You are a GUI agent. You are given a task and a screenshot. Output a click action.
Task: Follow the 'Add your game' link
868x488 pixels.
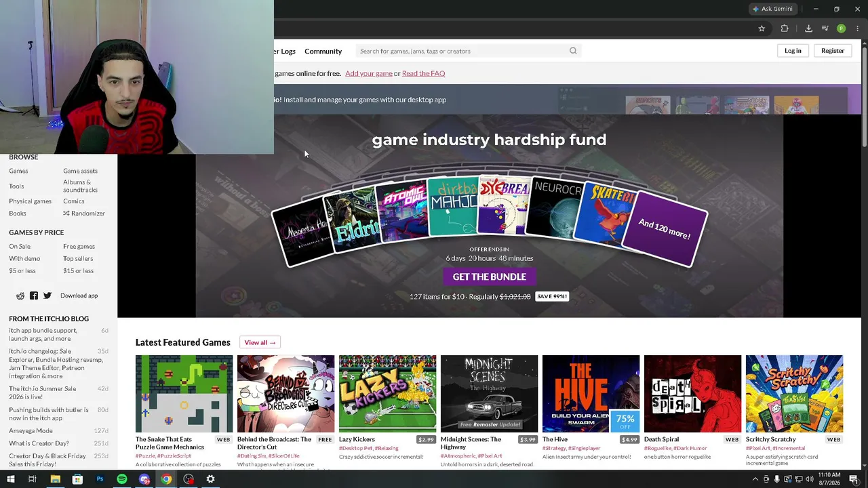pos(369,73)
